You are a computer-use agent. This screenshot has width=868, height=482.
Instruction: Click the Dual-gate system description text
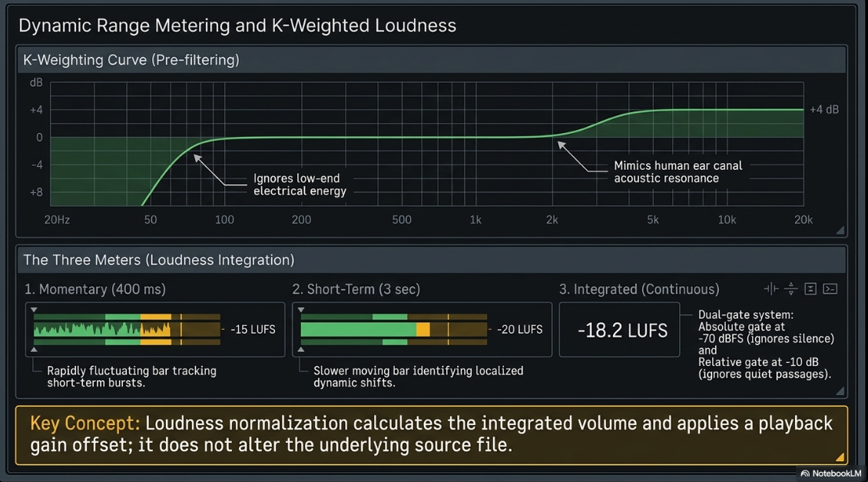[x=766, y=344]
